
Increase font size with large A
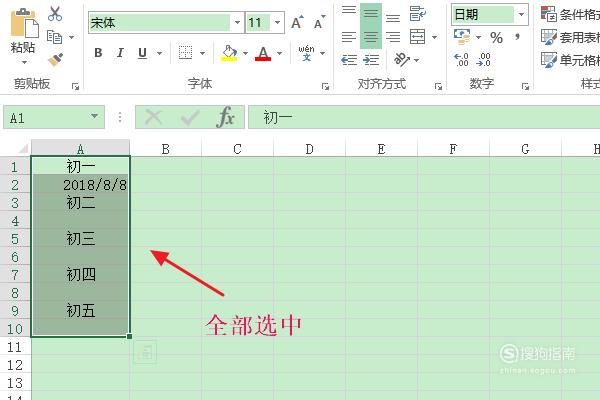click(297, 23)
